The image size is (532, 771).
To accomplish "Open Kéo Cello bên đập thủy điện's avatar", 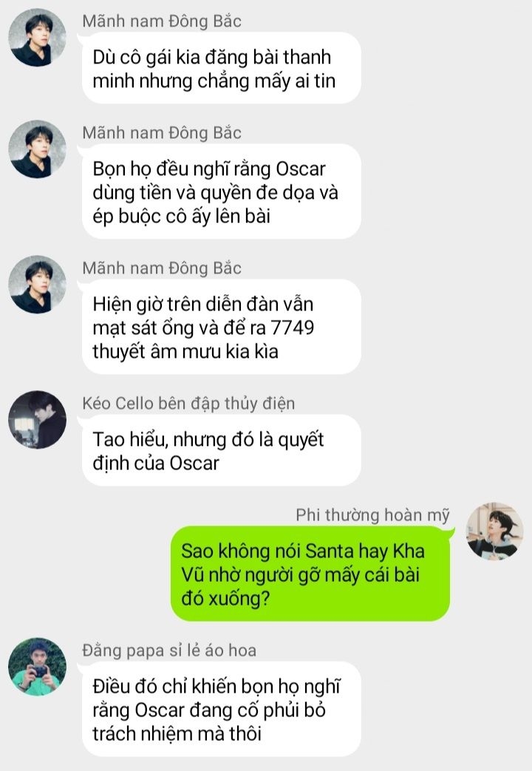I will 38,419.
